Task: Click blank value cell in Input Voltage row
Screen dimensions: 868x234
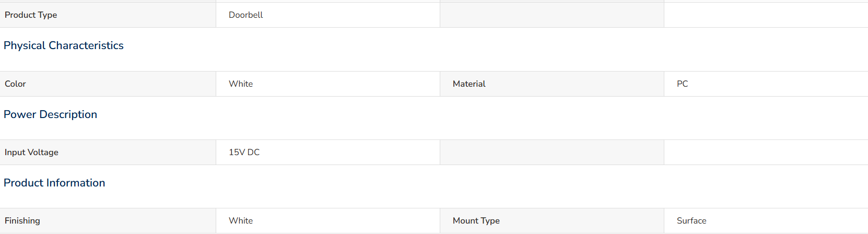Action: coord(766,152)
